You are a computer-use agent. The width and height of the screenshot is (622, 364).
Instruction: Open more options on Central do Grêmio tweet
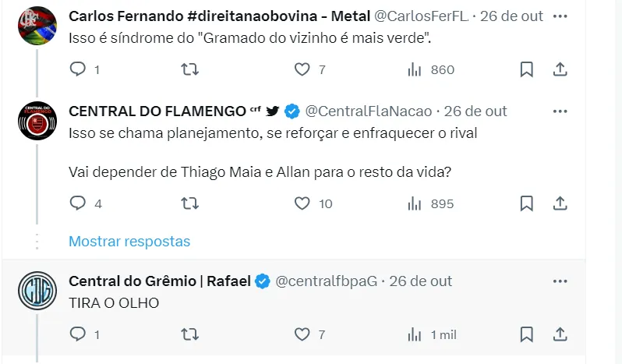coord(560,281)
